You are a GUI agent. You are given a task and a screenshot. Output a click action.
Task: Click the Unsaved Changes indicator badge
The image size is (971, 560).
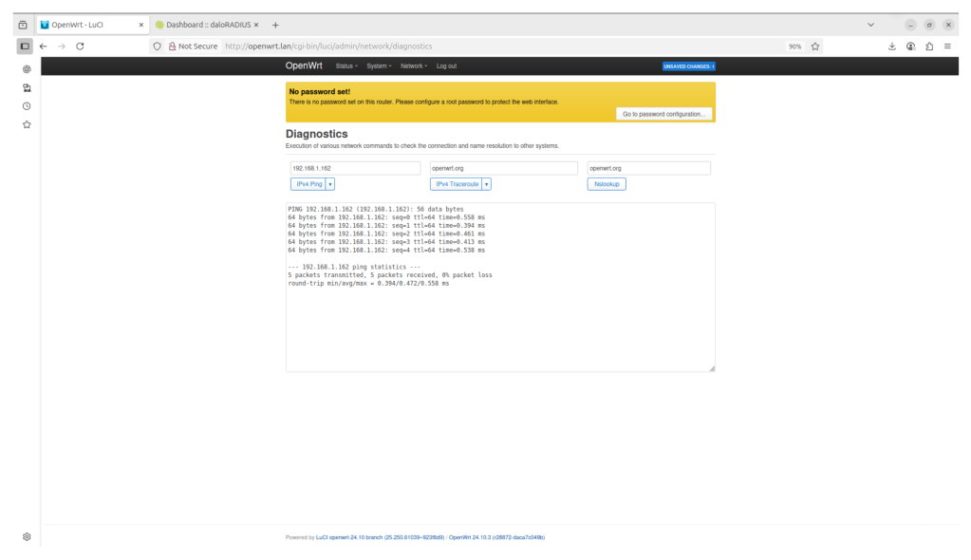coord(688,66)
